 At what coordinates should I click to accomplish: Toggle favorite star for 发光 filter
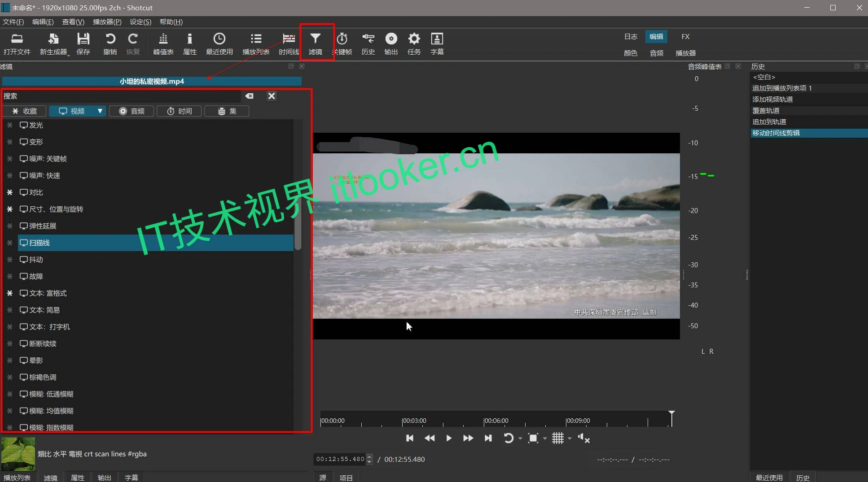(9, 125)
